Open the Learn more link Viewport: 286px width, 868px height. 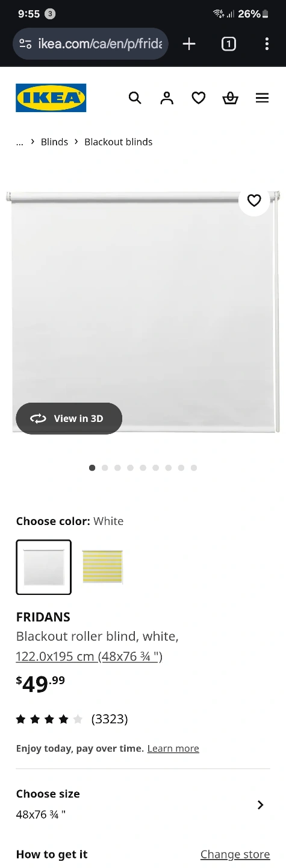point(173,749)
